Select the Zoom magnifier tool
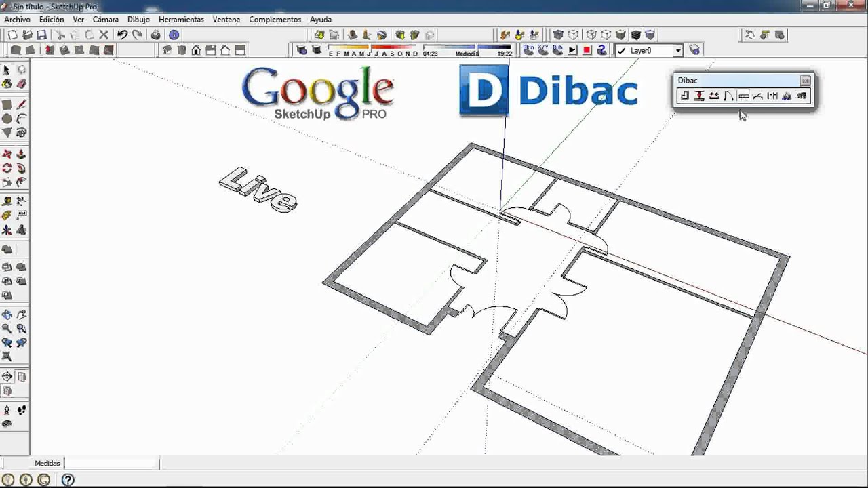 coord(6,328)
